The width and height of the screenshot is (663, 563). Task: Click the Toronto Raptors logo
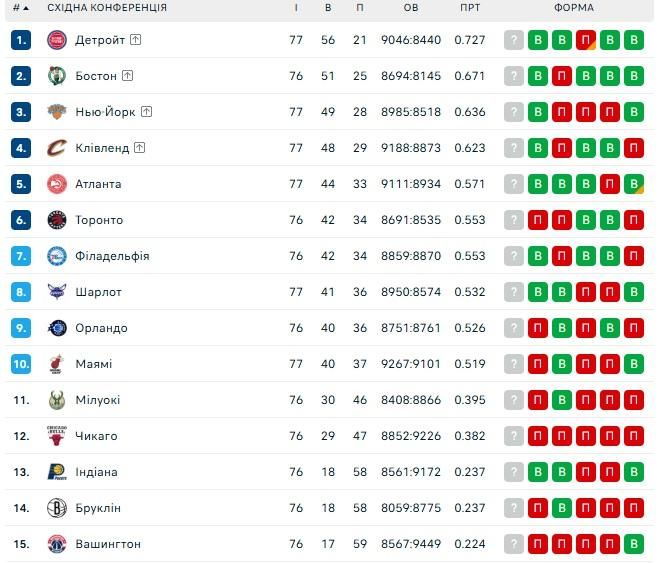pos(56,220)
